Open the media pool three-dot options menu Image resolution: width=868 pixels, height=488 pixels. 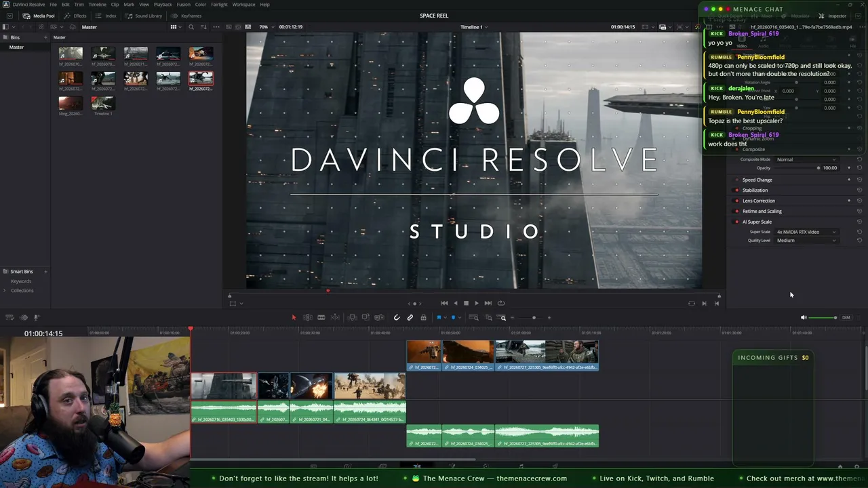tap(216, 27)
